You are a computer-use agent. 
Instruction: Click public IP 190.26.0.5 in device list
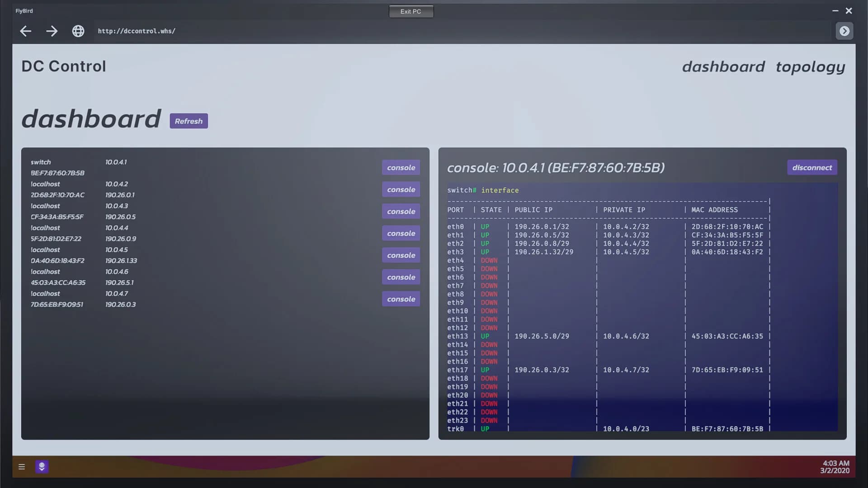coord(120,217)
